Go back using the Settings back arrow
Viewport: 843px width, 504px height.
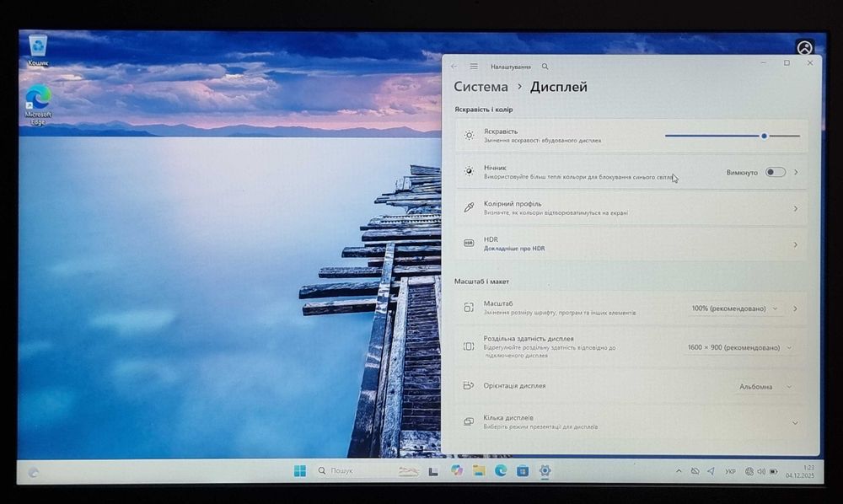pos(454,67)
